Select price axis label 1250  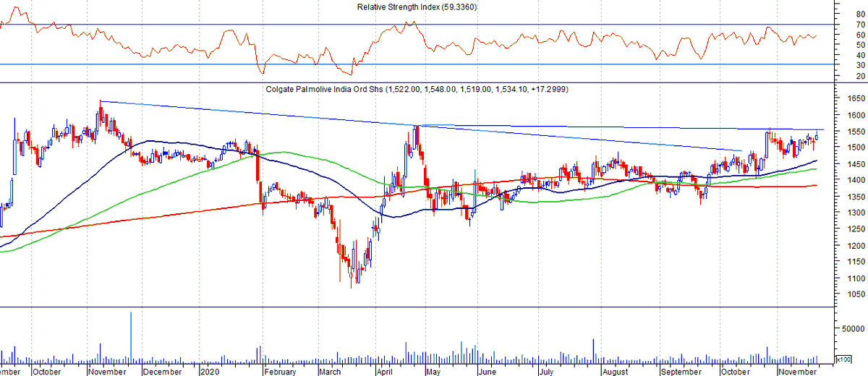(x=856, y=229)
